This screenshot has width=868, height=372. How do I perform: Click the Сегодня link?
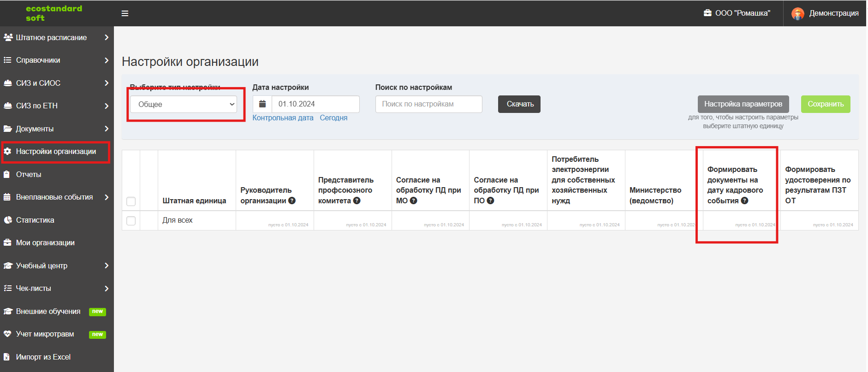coord(333,118)
